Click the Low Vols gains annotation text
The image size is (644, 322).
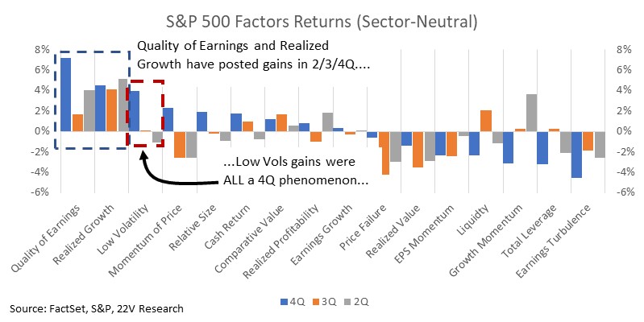point(295,171)
